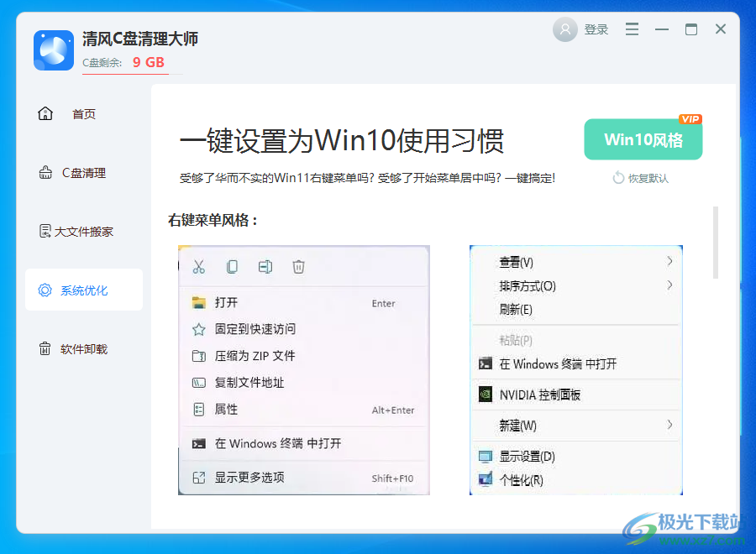Open the 软件卸载 trash-bin icon

(x=45, y=348)
